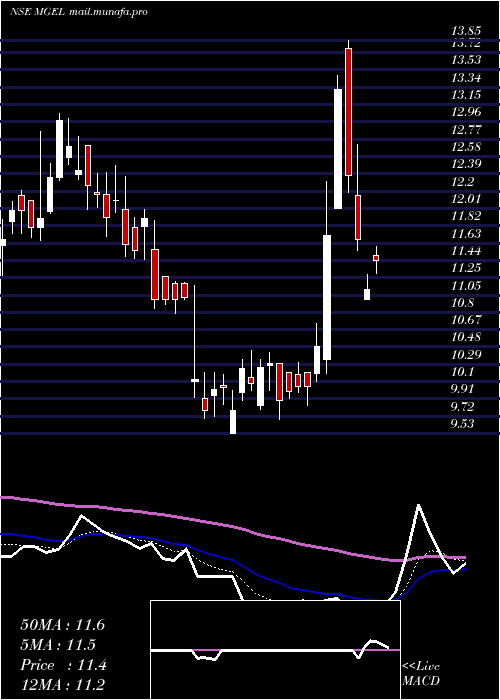
Task: Click the '50MA : 11.6' indicator text
Action: [x=62, y=625]
